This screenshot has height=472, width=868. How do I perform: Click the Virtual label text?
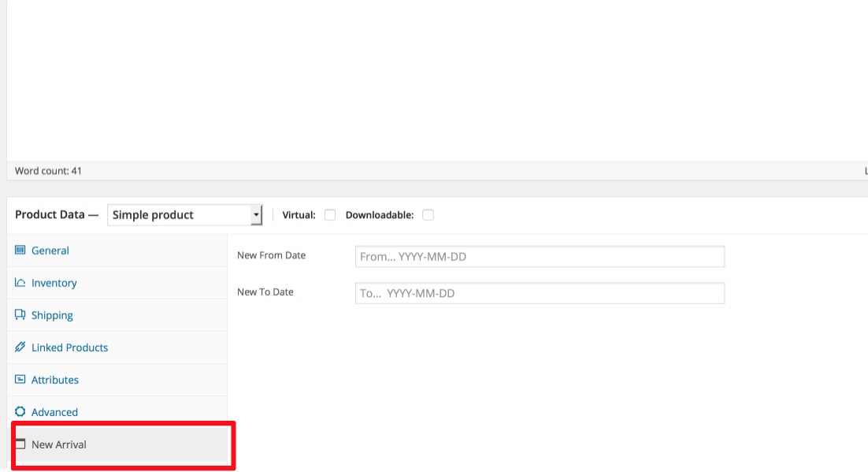point(299,215)
